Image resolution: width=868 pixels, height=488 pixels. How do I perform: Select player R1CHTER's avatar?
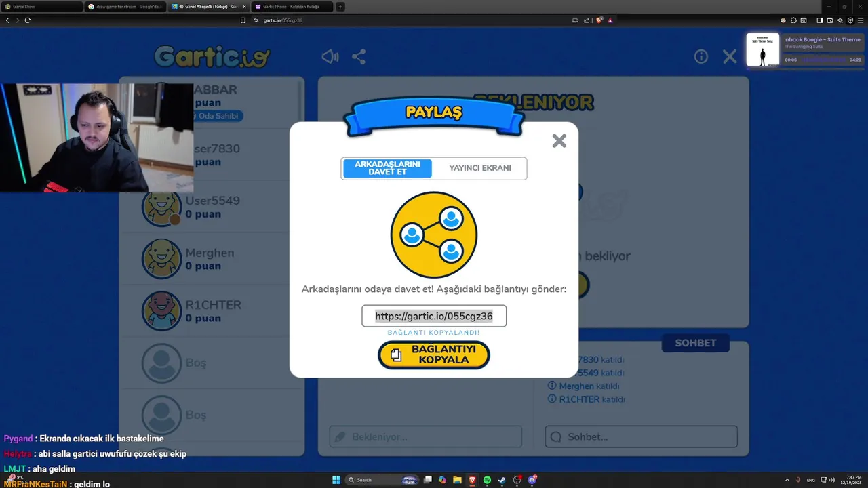pos(161,310)
